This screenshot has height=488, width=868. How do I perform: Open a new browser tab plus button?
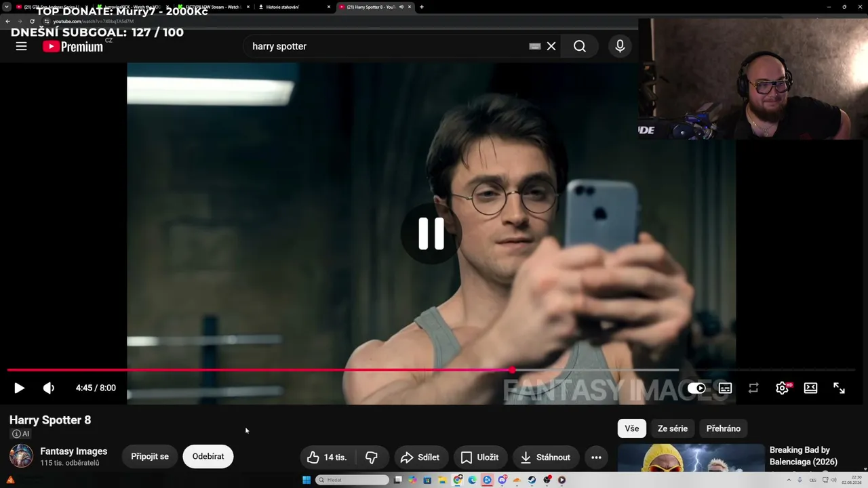click(422, 7)
